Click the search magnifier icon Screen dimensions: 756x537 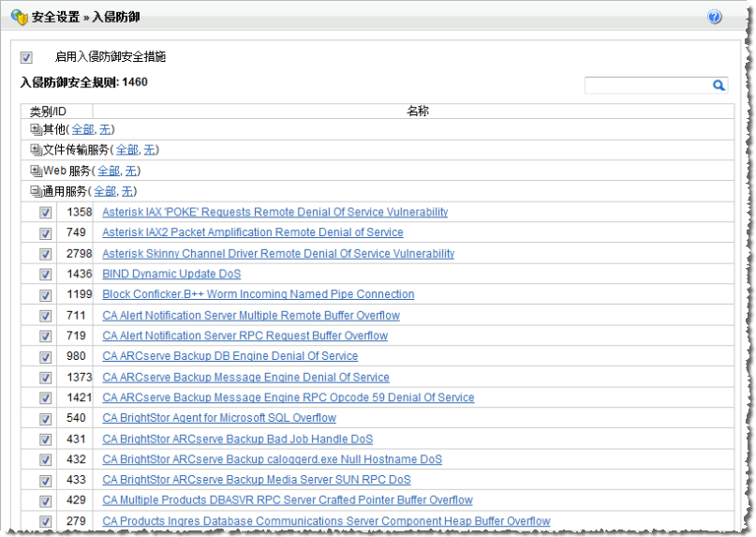click(x=719, y=85)
